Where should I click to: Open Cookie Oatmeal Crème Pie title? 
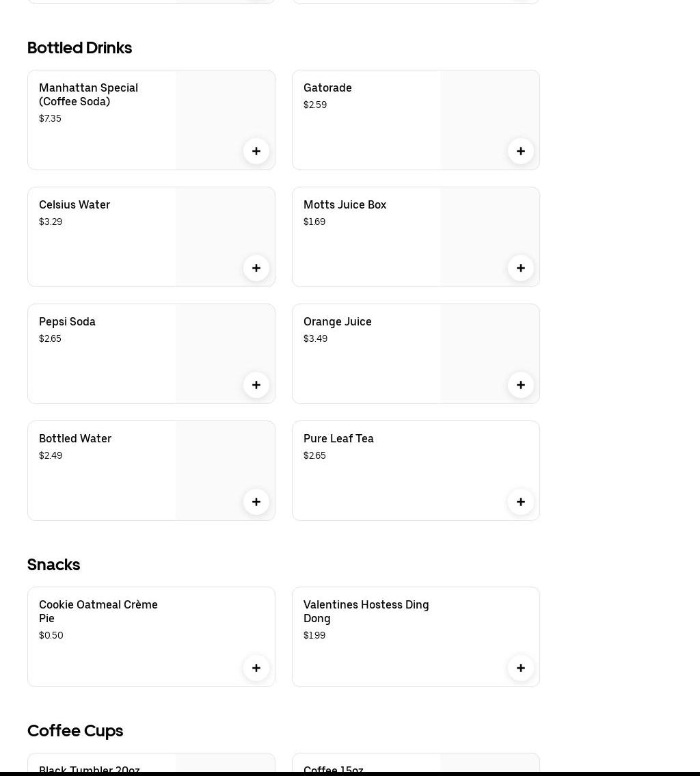point(98,611)
